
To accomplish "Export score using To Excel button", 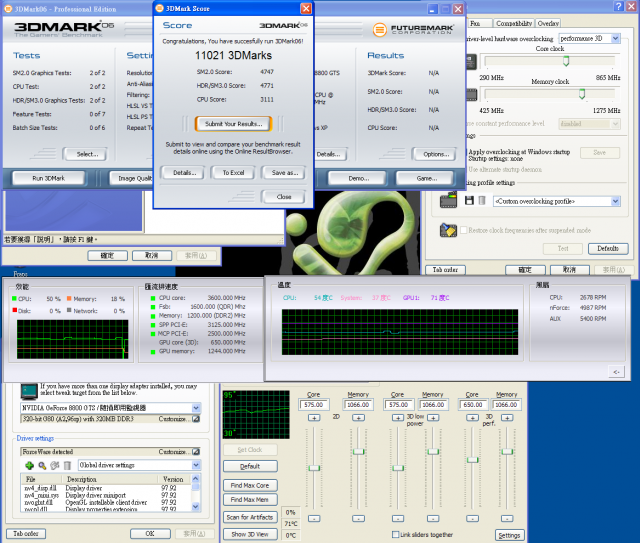I will [233, 173].
